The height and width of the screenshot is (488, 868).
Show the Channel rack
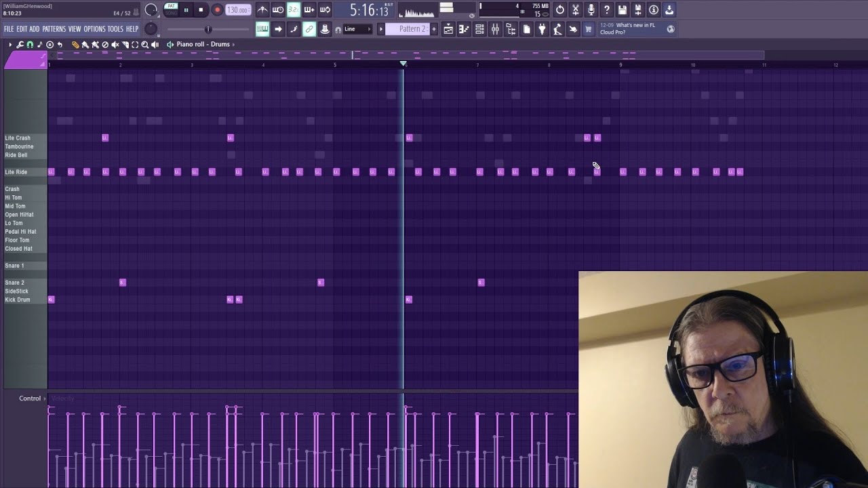[x=479, y=29]
